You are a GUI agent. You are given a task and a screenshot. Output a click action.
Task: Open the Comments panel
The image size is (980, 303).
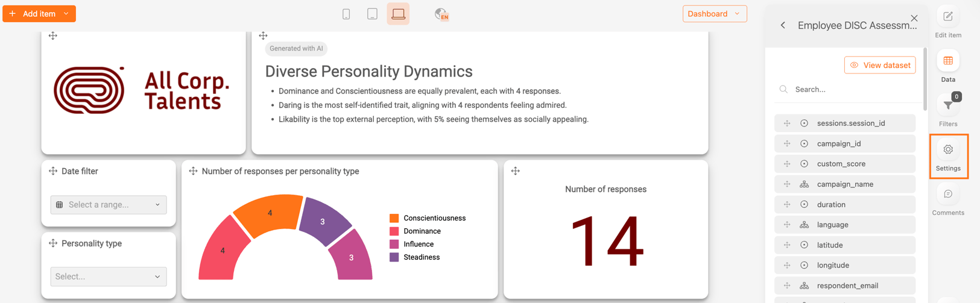(948, 201)
